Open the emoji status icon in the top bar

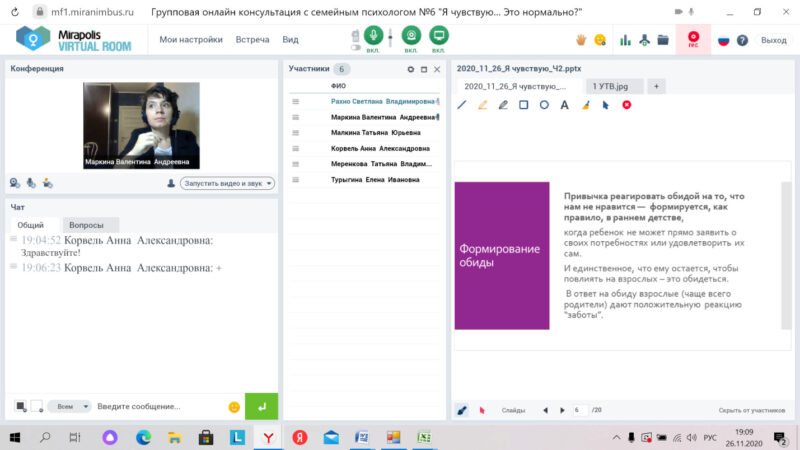pyautogui.click(x=600, y=40)
